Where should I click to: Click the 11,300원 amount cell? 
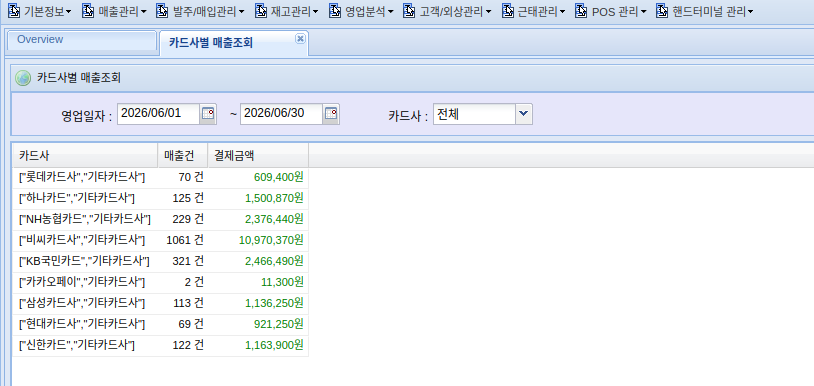[x=258, y=283]
